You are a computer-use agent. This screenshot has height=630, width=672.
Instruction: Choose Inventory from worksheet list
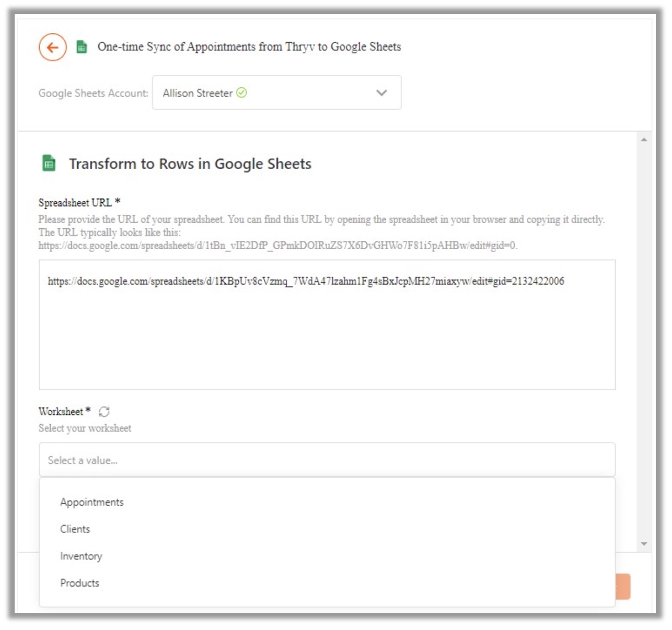tap(81, 556)
